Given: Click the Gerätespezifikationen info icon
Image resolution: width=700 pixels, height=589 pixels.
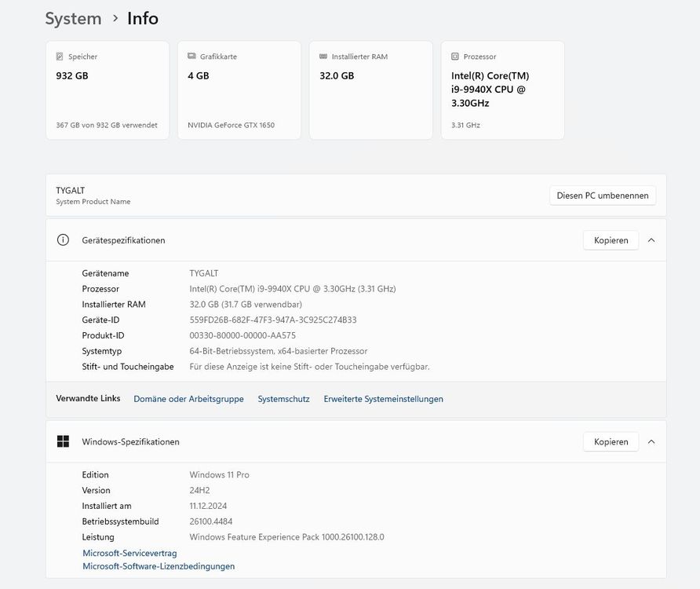Looking at the screenshot, I should click(63, 240).
